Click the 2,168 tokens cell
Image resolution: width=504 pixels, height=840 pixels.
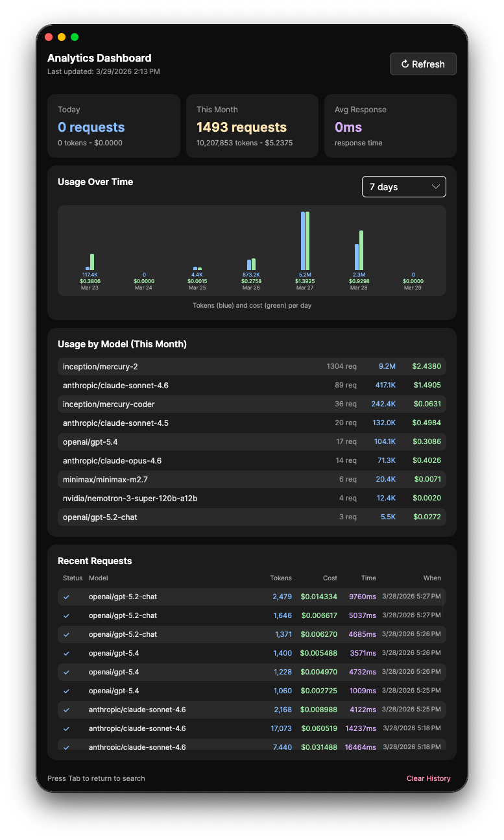283,710
